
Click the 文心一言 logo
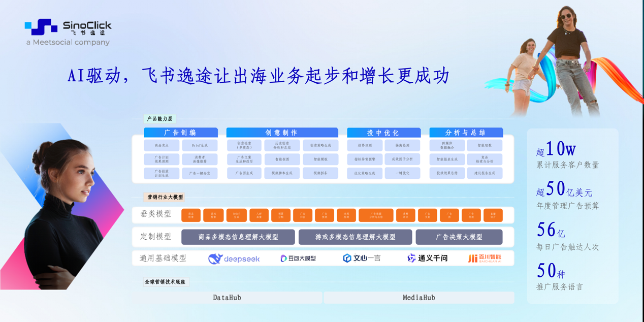pos(362,259)
